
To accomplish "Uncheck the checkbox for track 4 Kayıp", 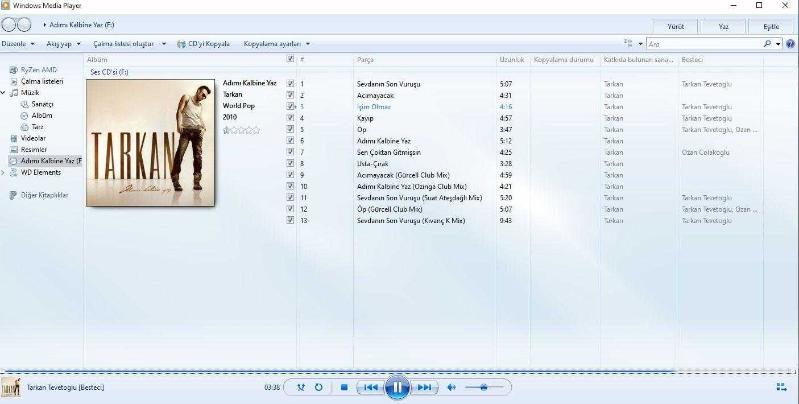I will point(290,118).
